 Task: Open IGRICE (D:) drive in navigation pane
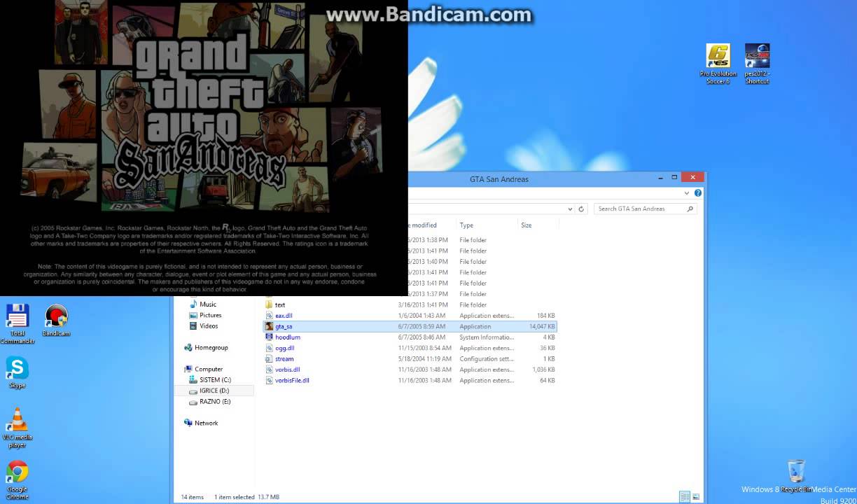tap(214, 391)
